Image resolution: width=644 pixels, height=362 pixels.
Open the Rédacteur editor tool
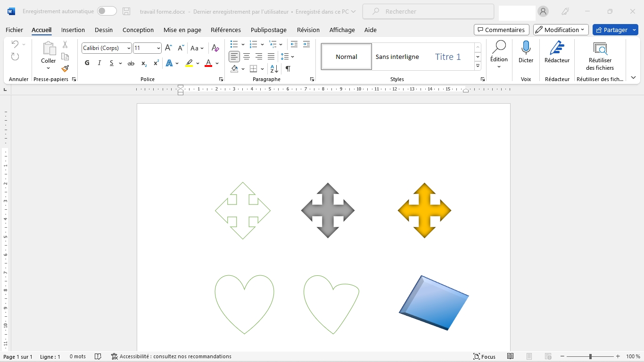pyautogui.click(x=557, y=52)
